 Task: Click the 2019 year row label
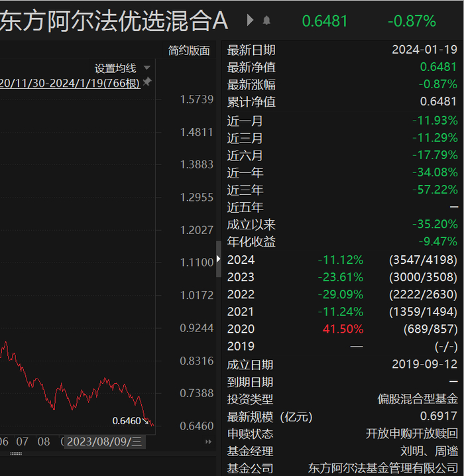(241, 346)
